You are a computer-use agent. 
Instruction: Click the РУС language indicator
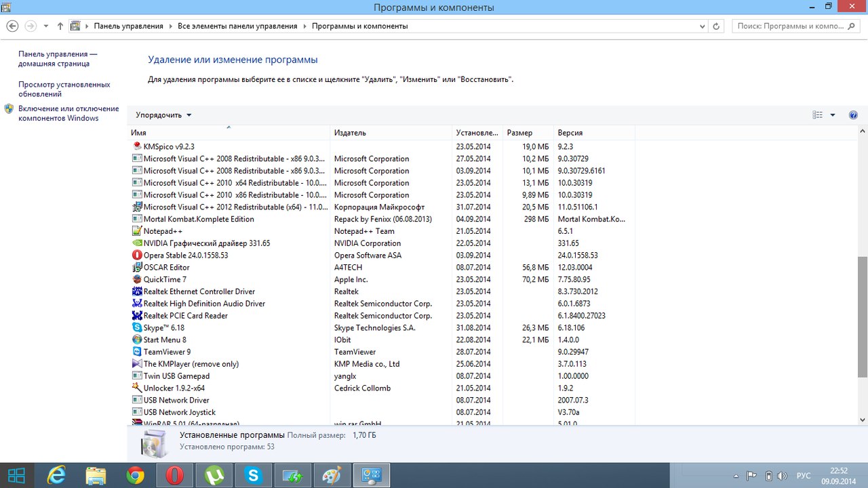(x=803, y=476)
